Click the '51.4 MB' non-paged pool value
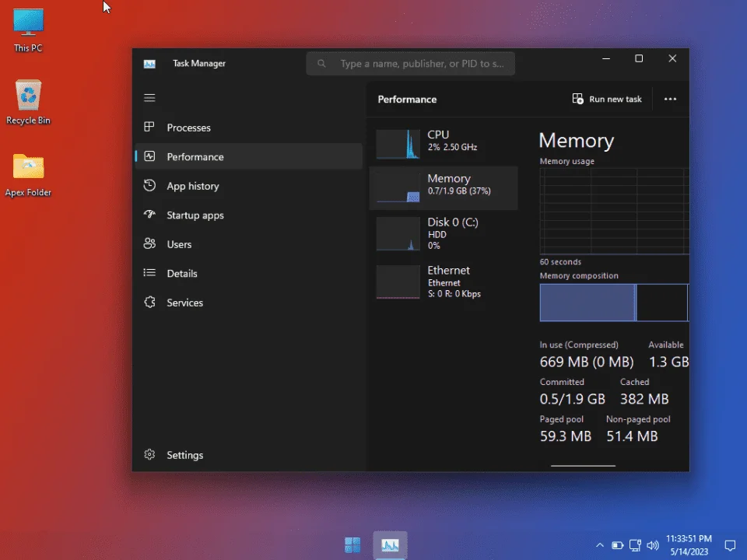Viewport: 747px width, 560px height. click(x=632, y=436)
